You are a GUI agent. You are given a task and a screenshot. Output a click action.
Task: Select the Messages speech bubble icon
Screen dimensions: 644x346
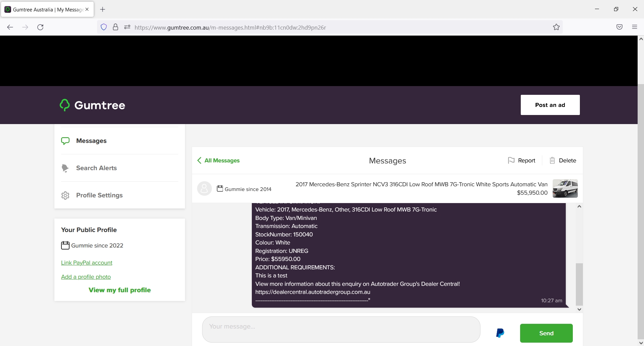tap(65, 141)
